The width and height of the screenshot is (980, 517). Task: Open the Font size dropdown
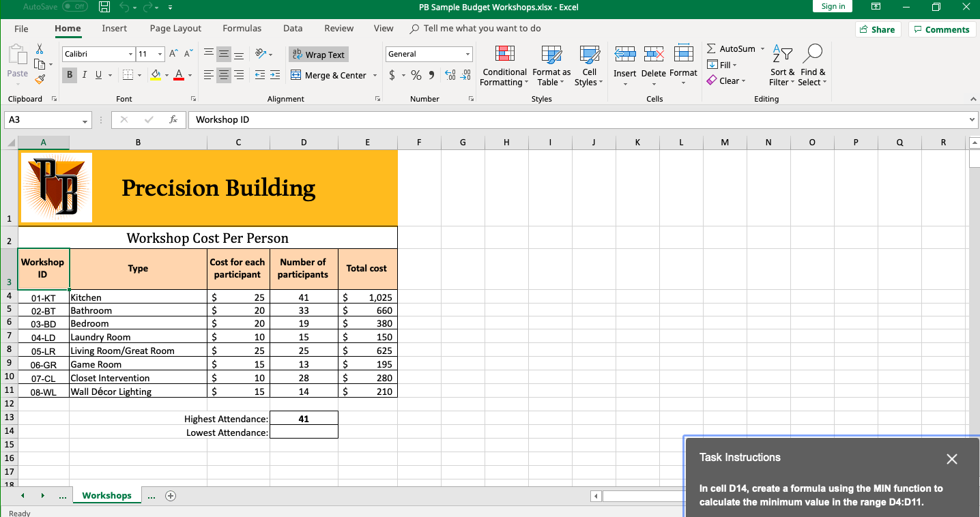point(160,54)
